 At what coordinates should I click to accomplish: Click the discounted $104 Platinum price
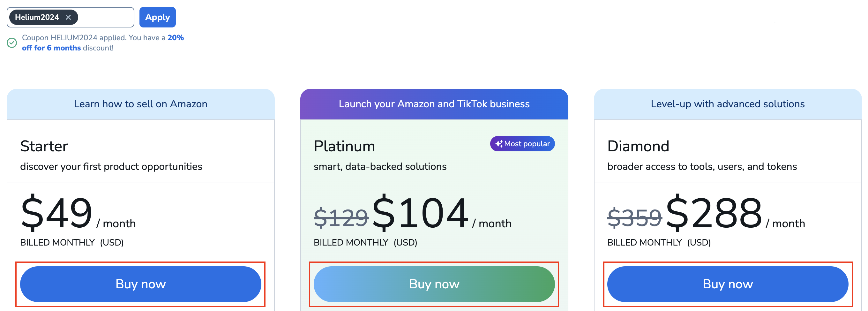420,213
